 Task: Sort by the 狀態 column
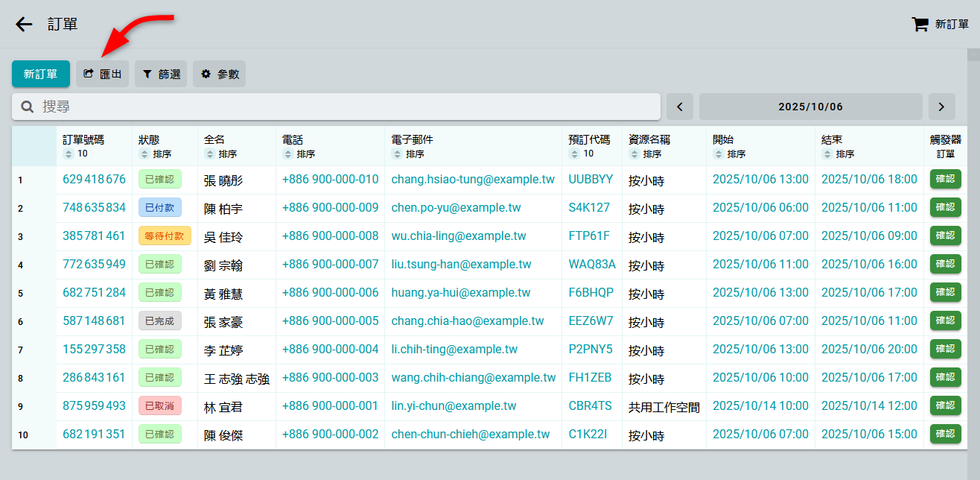(x=155, y=154)
